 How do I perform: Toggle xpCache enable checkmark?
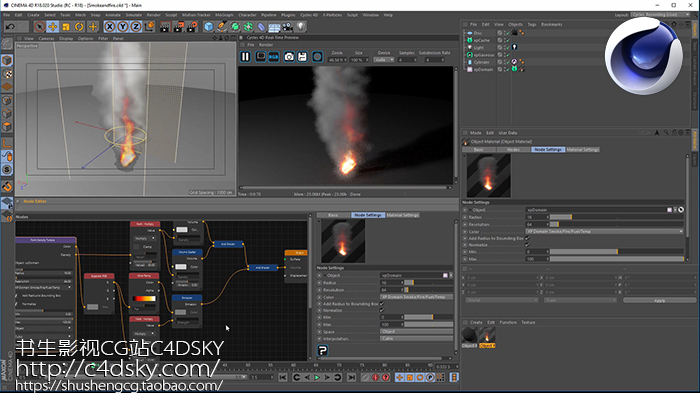[508, 40]
